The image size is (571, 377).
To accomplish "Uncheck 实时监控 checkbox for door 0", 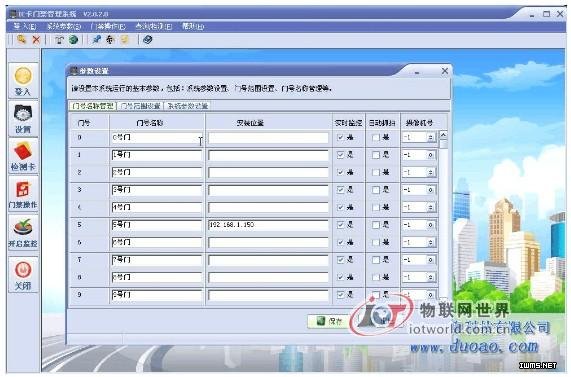I will tap(340, 138).
